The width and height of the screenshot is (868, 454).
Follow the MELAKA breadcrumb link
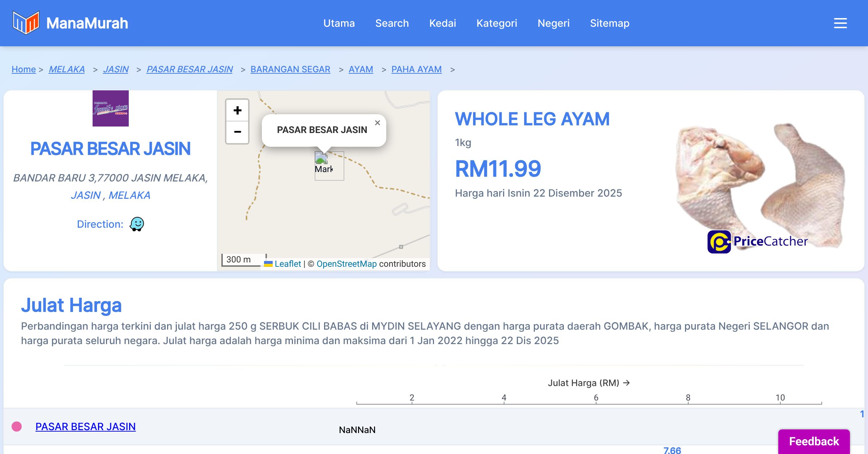coord(67,69)
